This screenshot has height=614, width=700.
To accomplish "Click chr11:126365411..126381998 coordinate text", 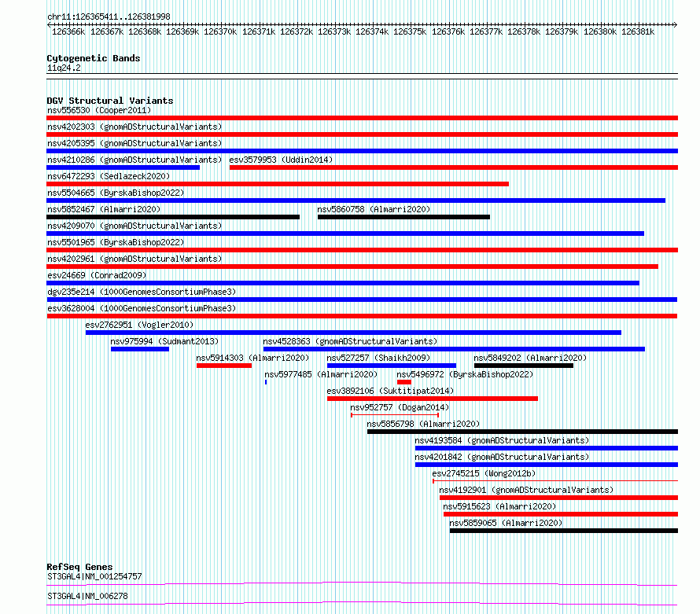I will pyautogui.click(x=109, y=17).
